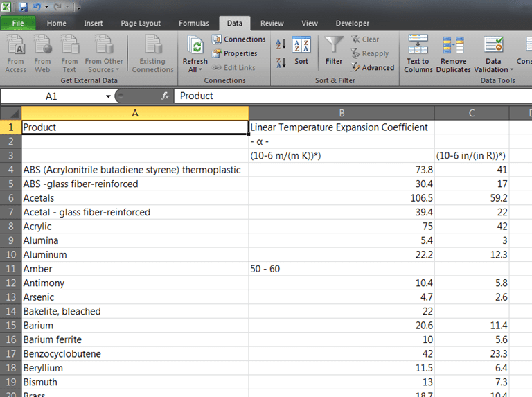
Task: Open data range Properties
Action: 234,53
